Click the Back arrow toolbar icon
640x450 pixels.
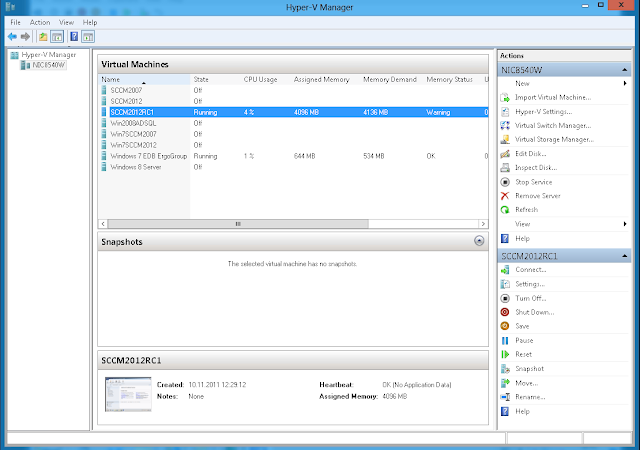[x=12, y=37]
